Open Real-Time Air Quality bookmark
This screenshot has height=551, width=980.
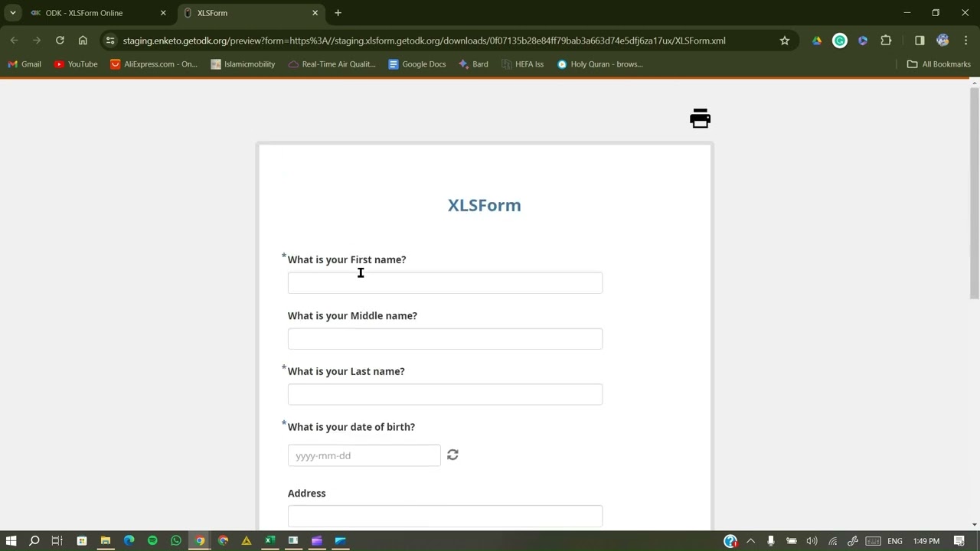coord(332,64)
